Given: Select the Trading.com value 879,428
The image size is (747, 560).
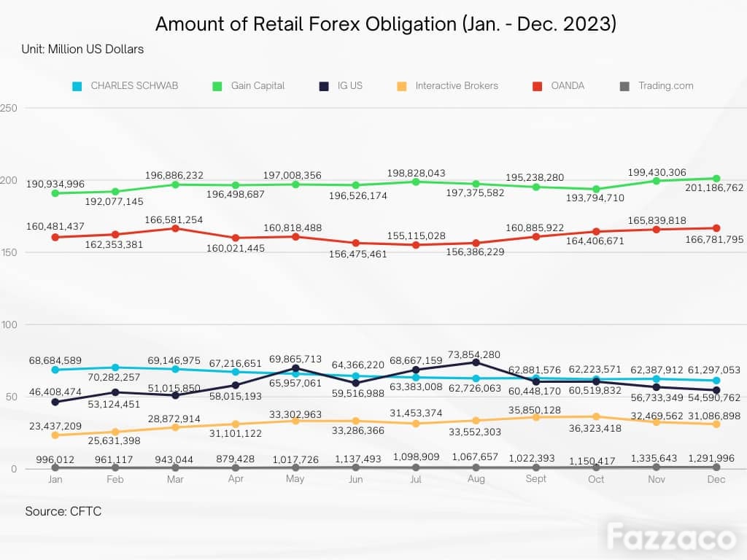Looking at the screenshot, I should [x=236, y=459].
